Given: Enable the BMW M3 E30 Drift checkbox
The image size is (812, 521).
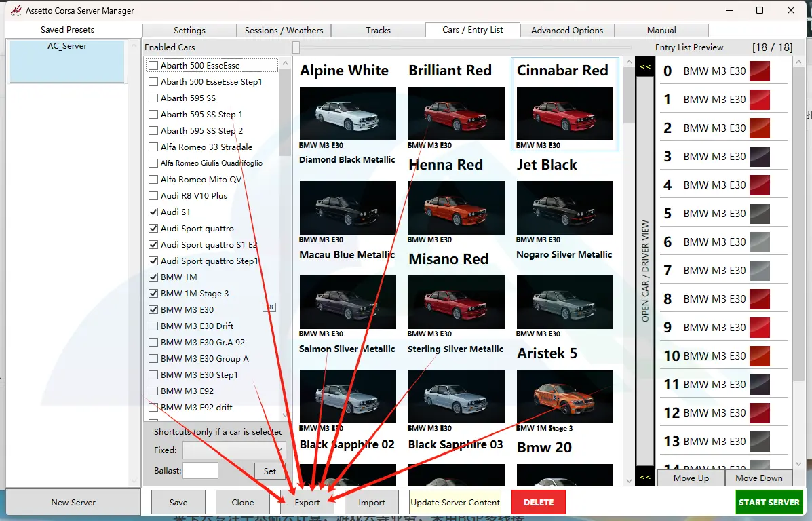Looking at the screenshot, I should coord(153,326).
